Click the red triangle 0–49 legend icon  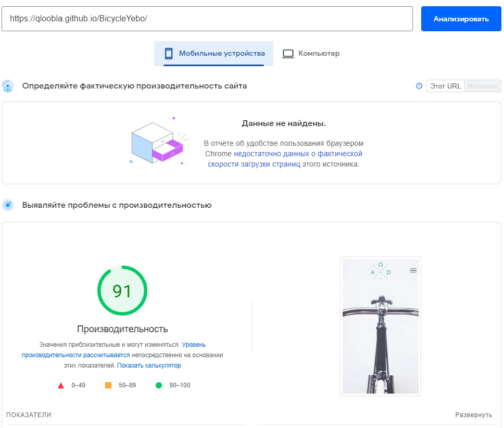point(61,385)
